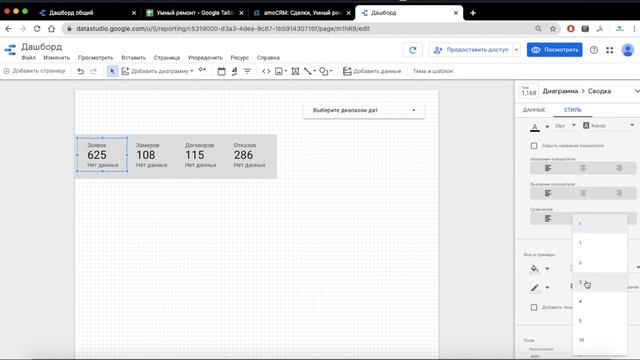Insert a filter control icon
The width and height of the screenshot is (640, 360).
[247, 71]
